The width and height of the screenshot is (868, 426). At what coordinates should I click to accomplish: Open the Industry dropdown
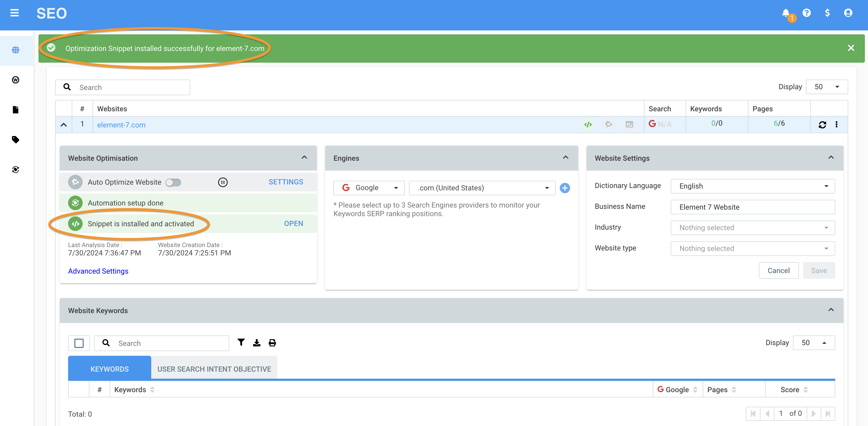(752, 228)
